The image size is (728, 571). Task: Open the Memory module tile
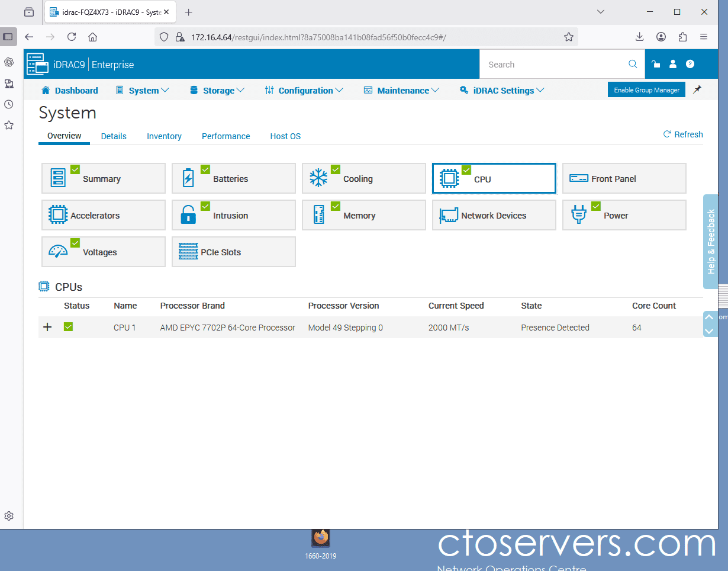(363, 215)
